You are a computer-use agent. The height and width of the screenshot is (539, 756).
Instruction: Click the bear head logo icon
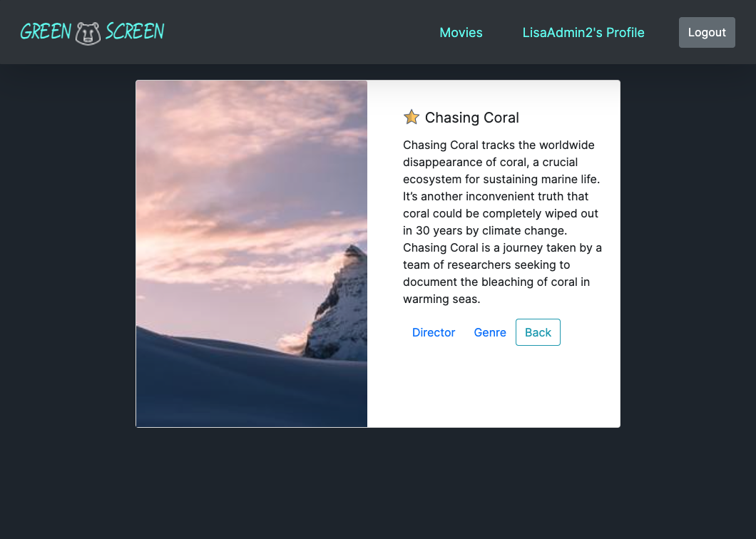point(88,34)
